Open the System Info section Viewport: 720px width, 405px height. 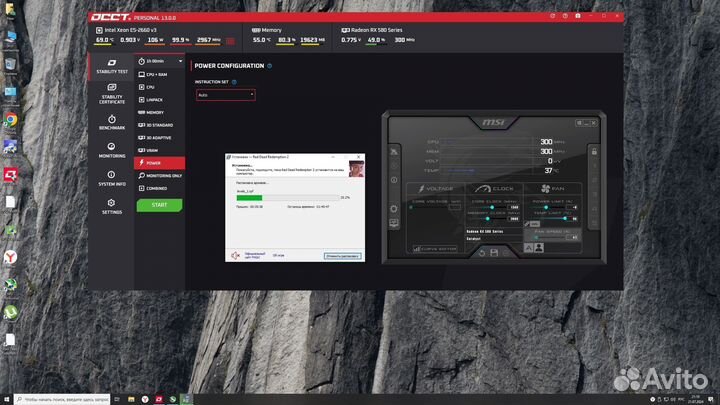coord(112,178)
